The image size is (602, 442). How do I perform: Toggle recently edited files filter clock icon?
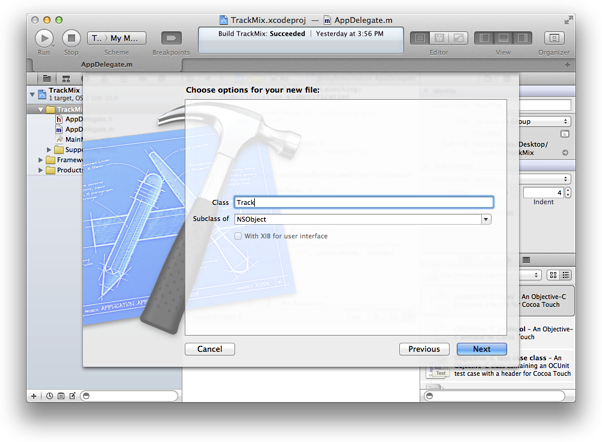(50, 396)
